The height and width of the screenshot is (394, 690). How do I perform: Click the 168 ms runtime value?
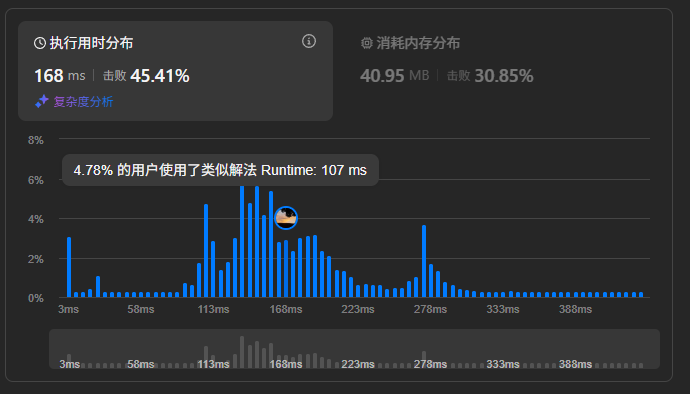pyautogui.click(x=60, y=76)
